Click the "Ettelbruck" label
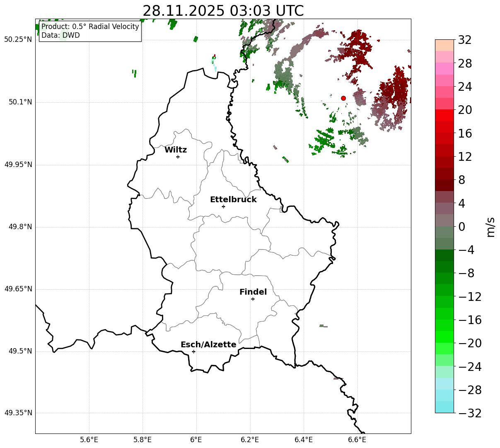 (233, 200)
